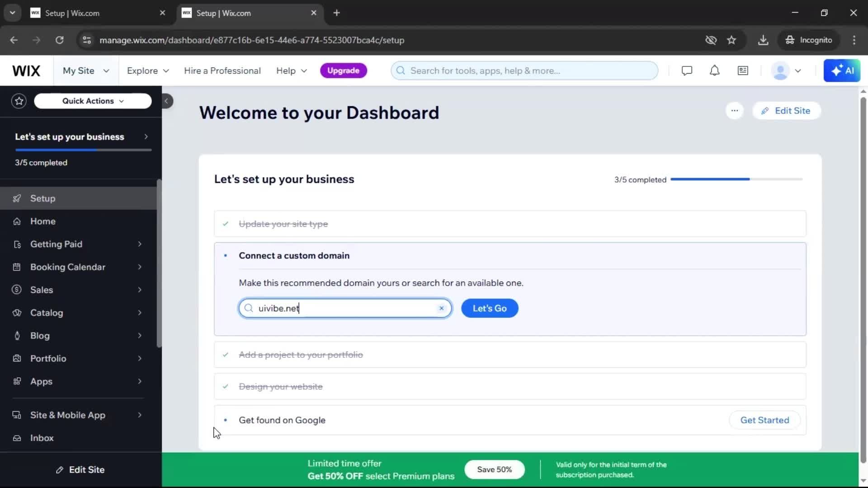Image resolution: width=868 pixels, height=488 pixels.
Task: Open the browser downloads icon
Action: pyautogui.click(x=763, y=40)
